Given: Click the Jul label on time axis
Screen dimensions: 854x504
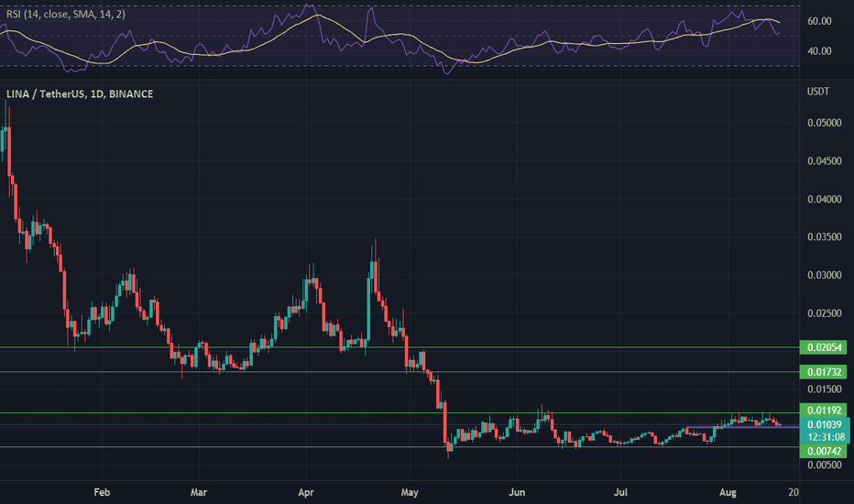Looking at the screenshot, I should pyautogui.click(x=620, y=493).
